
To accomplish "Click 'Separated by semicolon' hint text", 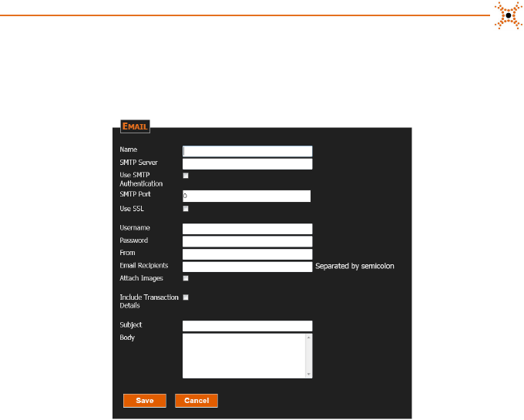I will point(354,267).
